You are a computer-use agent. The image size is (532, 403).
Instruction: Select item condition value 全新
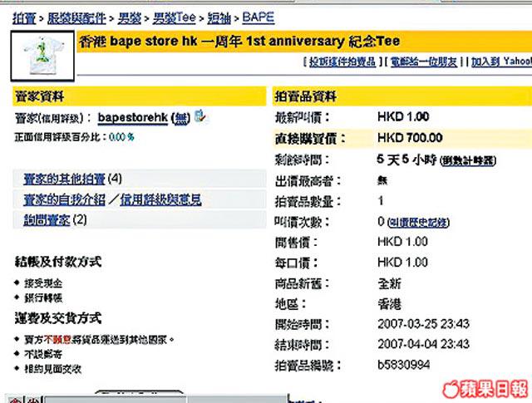[390, 283]
